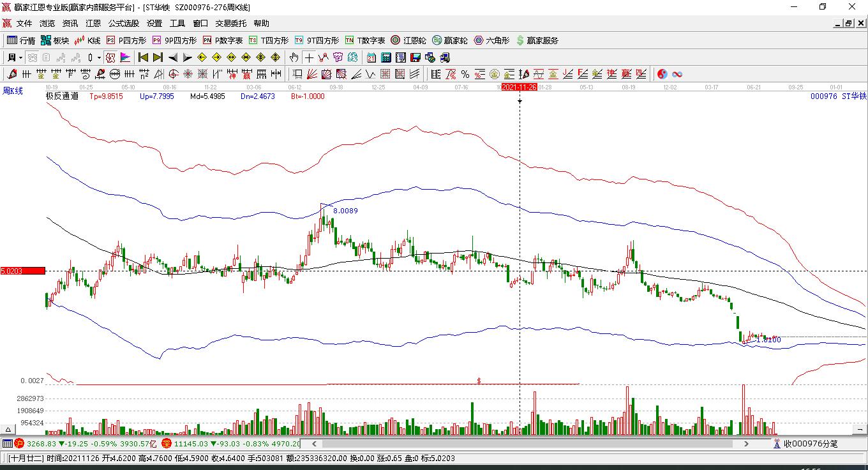Click the 极 indicator toolbar icon
The image size is (868, 470).
(110, 57)
